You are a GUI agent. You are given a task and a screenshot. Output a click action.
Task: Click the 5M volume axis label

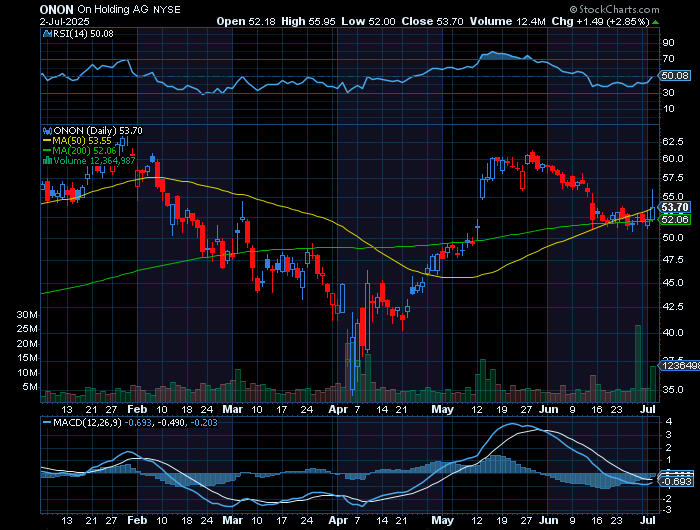coord(30,387)
